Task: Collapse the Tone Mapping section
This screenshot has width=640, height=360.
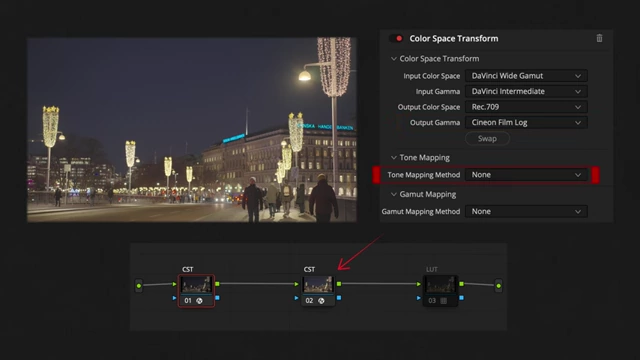Action: (x=393, y=158)
